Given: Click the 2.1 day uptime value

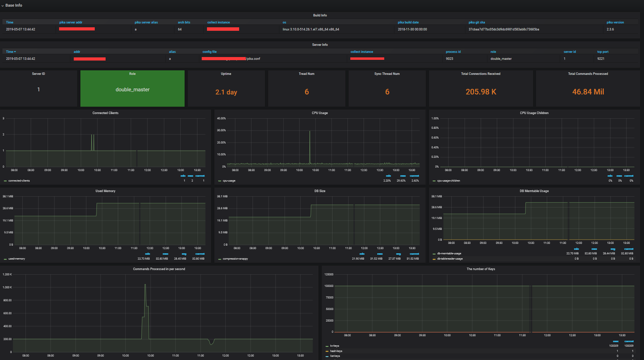Looking at the screenshot, I should click(x=226, y=92).
